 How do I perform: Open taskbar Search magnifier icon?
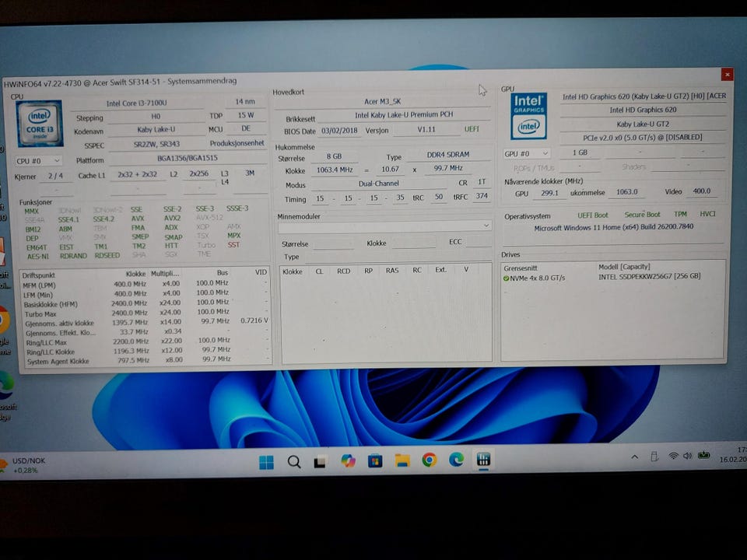pyautogui.click(x=294, y=462)
